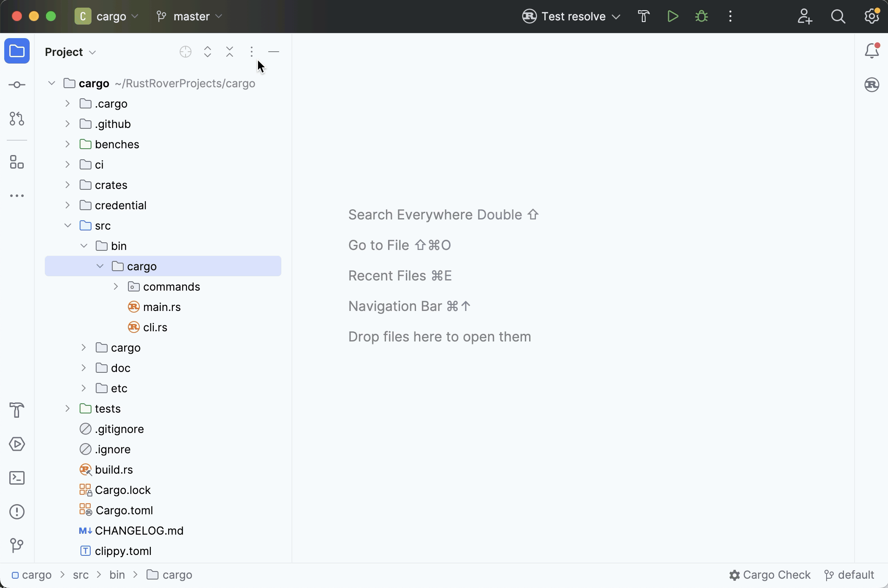
Task: Open the main toolbar overflow menu
Action: tap(730, 16)
